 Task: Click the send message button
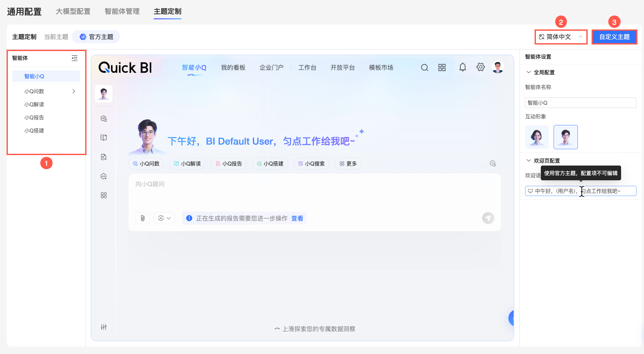488,218
